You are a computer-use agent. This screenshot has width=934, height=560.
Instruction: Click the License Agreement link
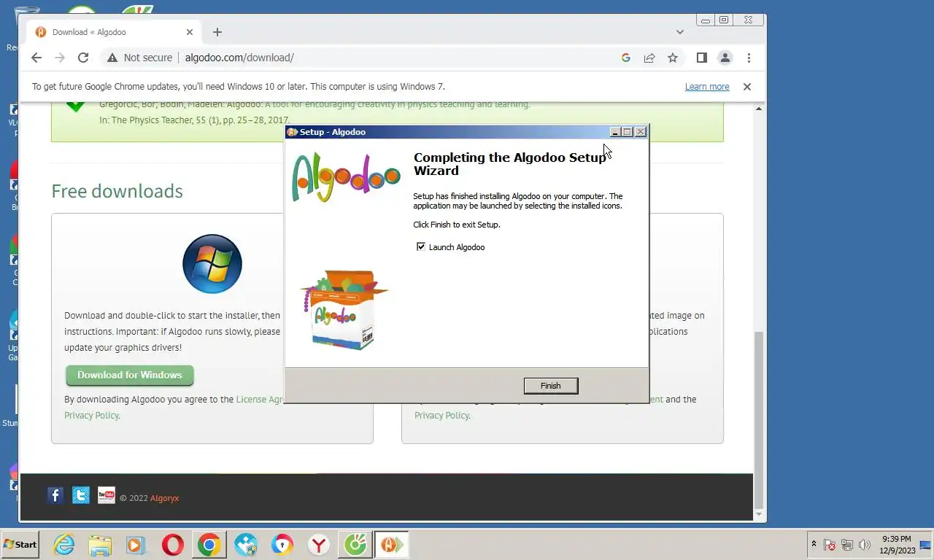(x=260, y=400)
